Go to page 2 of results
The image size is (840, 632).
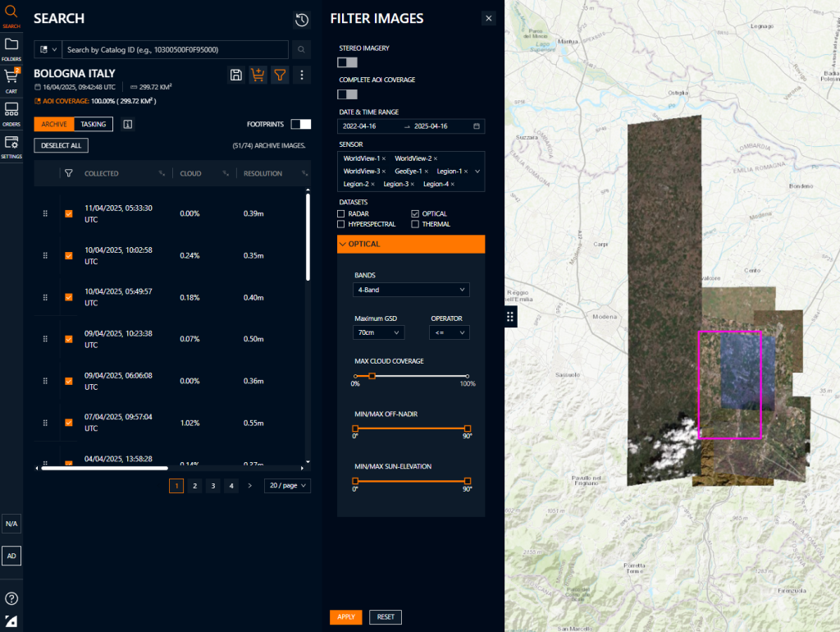[194, 486]
